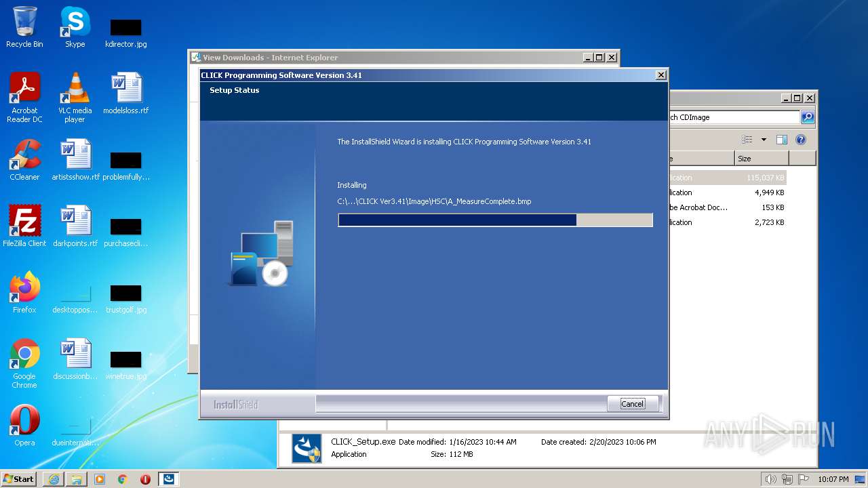Viewport: 868px width, 488px height.
Task: Launch Skype from the desktop
Action: coord(75,27)
